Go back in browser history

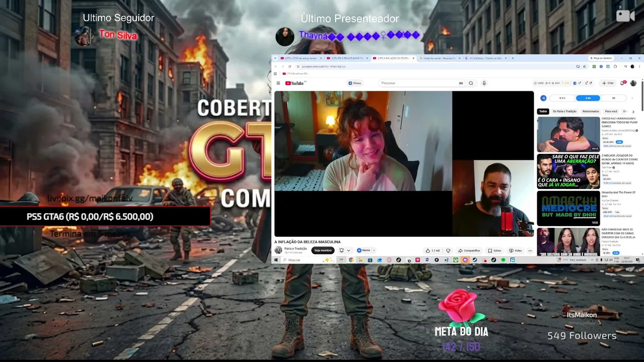pos(276,66)
